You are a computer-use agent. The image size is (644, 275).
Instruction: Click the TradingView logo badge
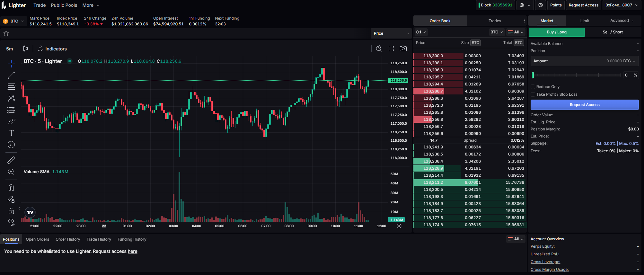(x=30, y=212)
